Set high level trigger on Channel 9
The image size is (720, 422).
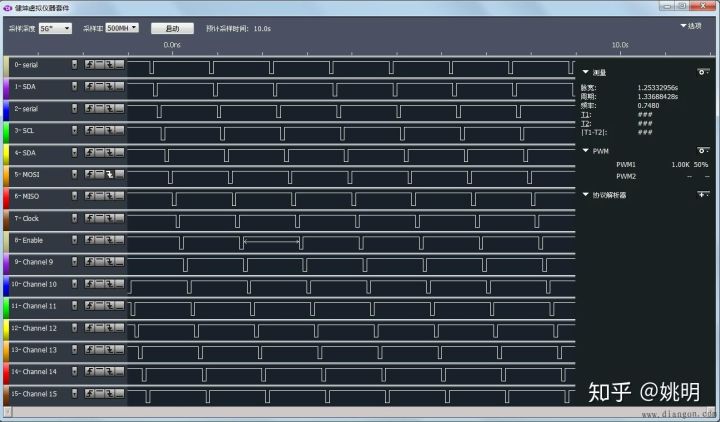[x=100, y=262]
